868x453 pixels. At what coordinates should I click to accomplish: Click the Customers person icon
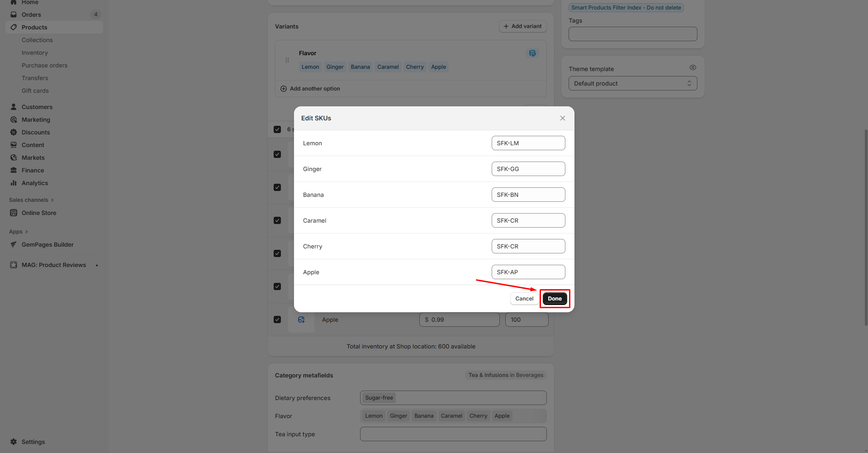[x=14, y=107]
